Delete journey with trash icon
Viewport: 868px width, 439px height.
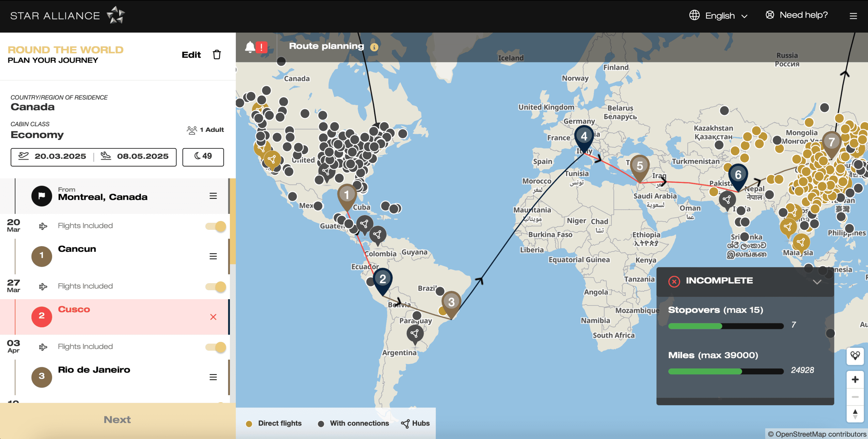[217, 55]
